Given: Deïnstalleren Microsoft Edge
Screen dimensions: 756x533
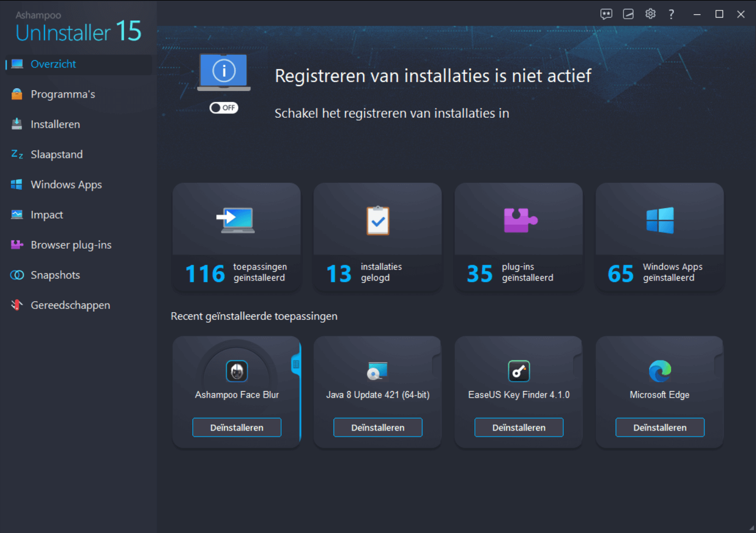Looking at the screenshot, I should click(x=660, y=427).
